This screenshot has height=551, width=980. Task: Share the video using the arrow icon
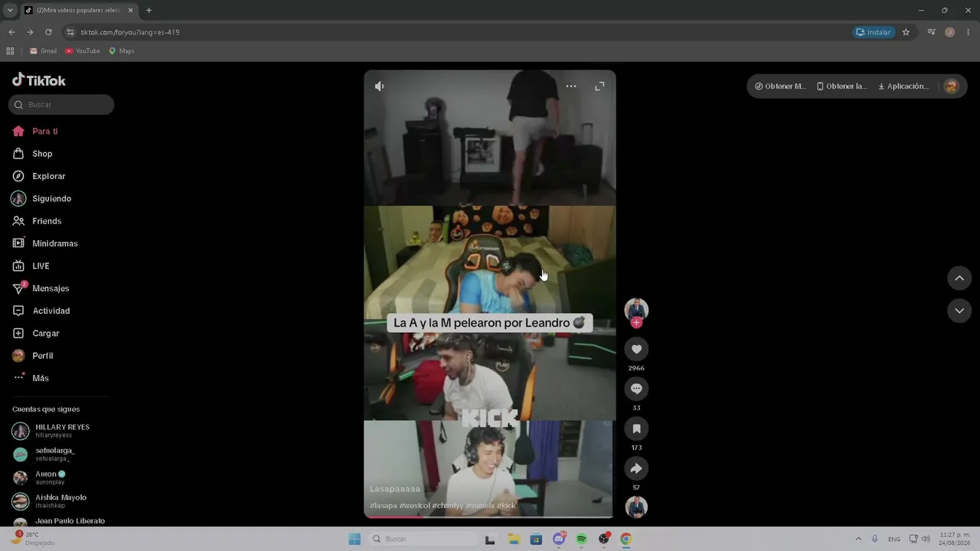(x=636, y=468)
